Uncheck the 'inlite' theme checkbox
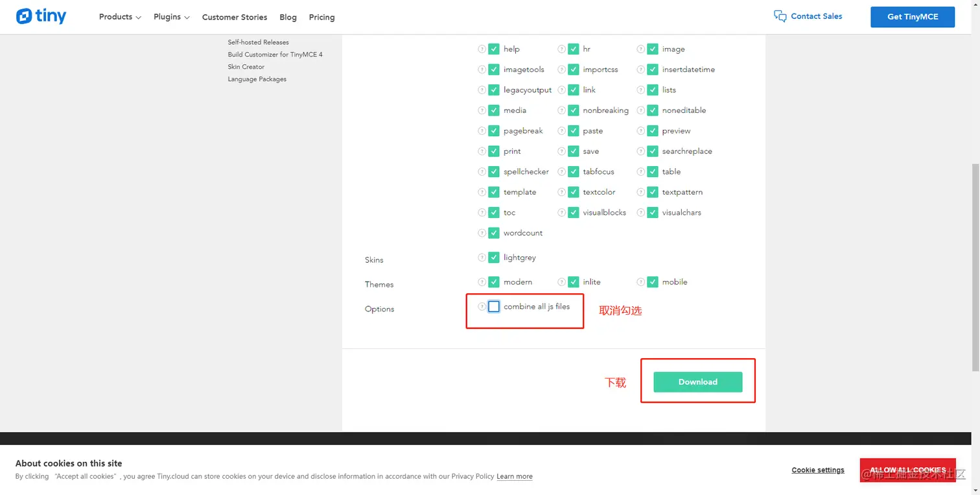980x495 pixels. coord(574,282)
